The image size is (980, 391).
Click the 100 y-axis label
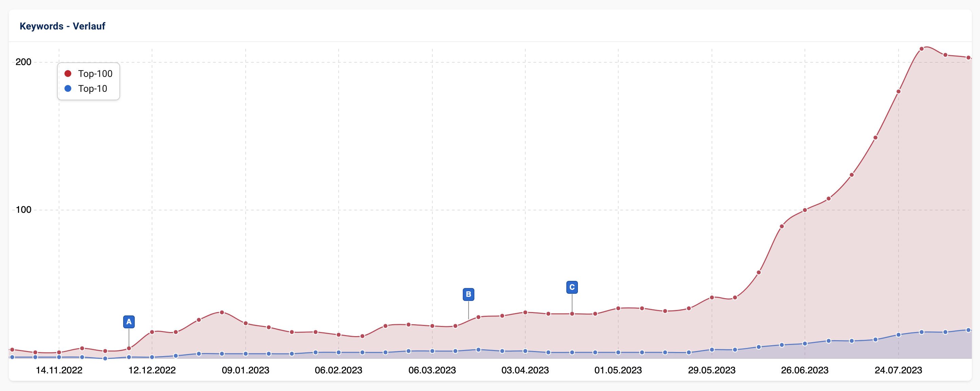coord(23,210)
